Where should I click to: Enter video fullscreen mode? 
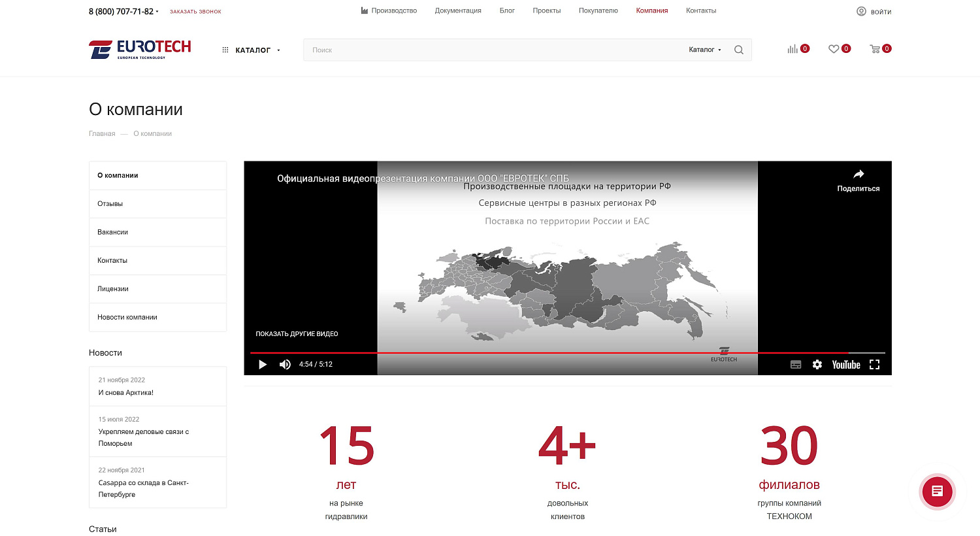(874, 365)
